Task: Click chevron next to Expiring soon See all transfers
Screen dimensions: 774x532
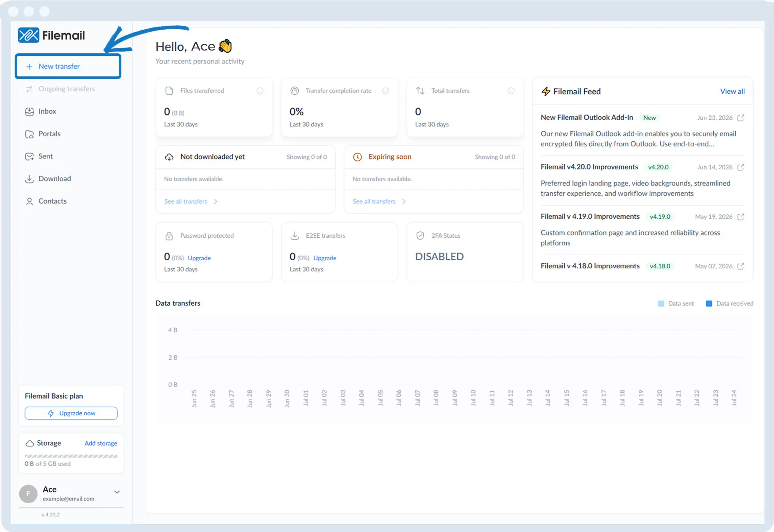Action: click(x=404, y=201)
